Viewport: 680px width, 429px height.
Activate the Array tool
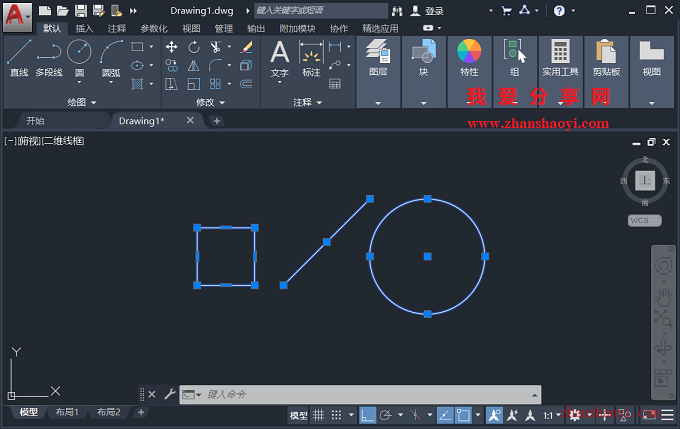[x=215, y=84]
